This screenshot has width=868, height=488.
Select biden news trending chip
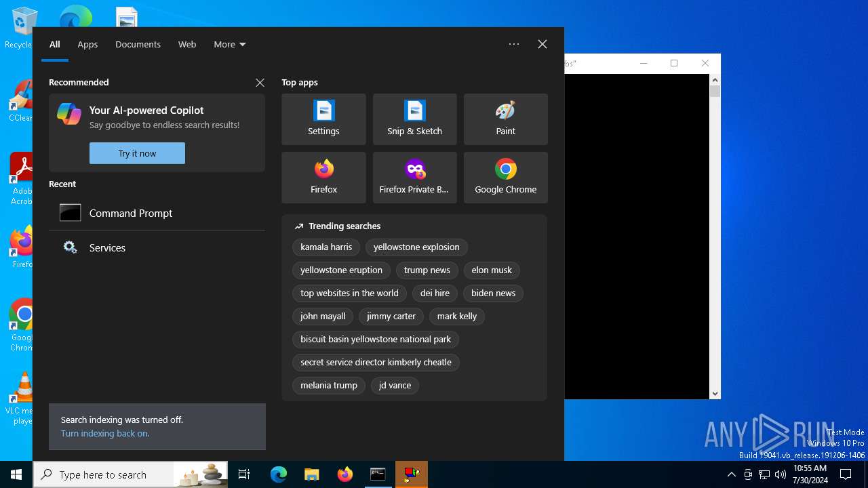493,293
